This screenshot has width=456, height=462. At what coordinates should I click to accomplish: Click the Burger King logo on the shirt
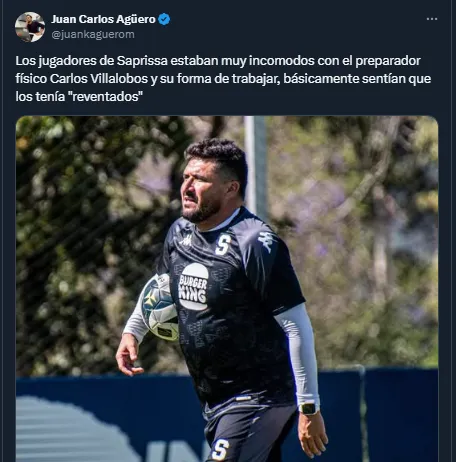click(x=194, y=287)
